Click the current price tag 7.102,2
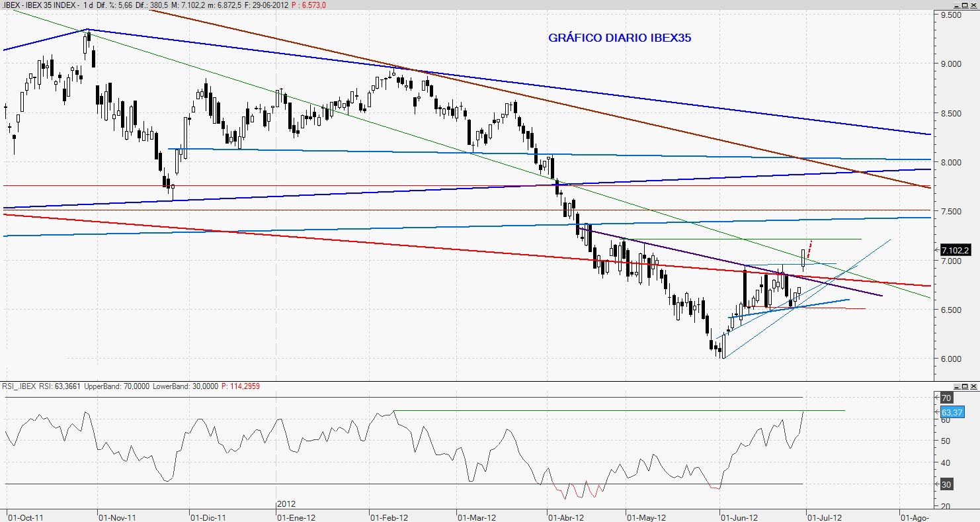This screenshot has height=522, width=980. pos(956,250)
